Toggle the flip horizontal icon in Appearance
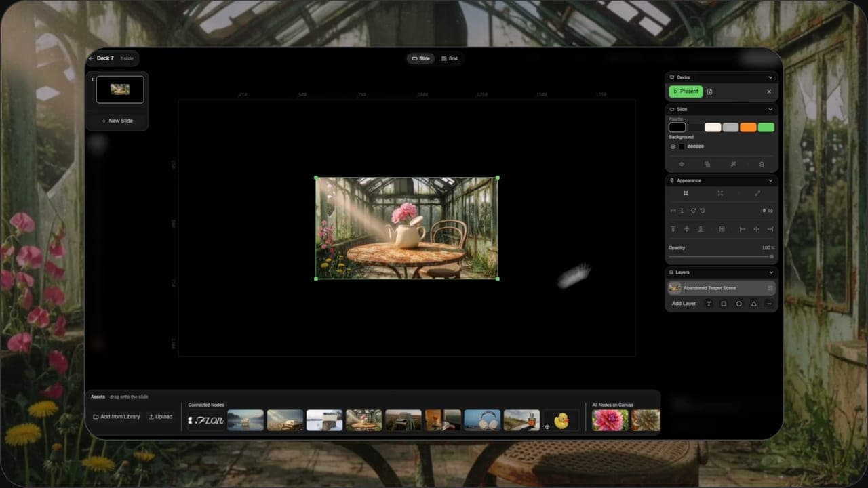 click(x=673, y=211)
